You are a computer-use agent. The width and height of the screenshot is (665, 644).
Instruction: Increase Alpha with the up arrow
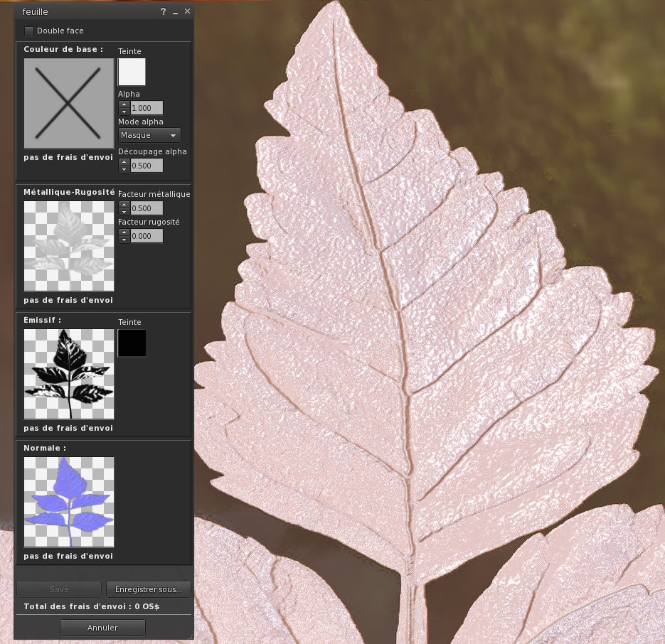(124, 104)
